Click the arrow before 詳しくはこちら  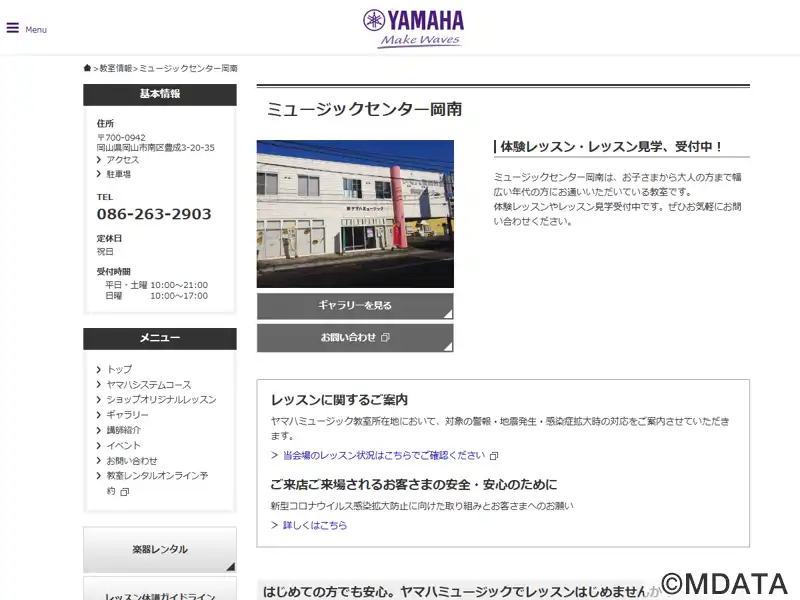coord(274,525)
